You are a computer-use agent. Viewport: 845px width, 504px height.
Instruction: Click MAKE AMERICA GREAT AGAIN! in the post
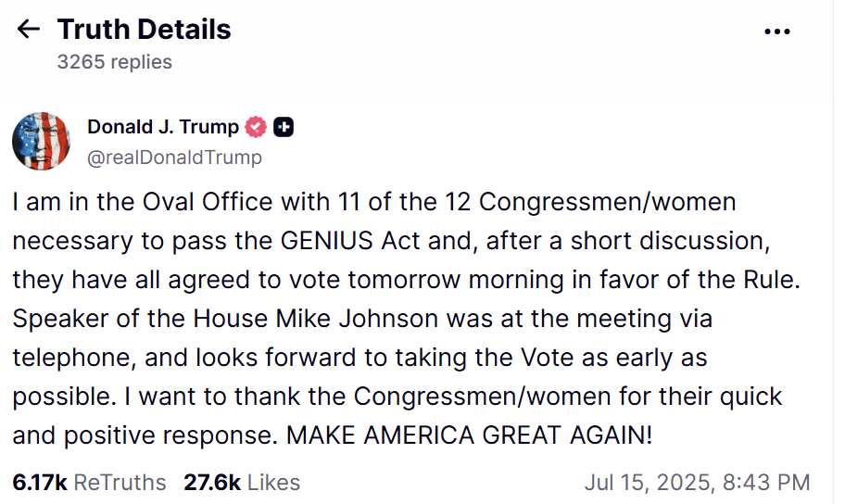(469, 435)
